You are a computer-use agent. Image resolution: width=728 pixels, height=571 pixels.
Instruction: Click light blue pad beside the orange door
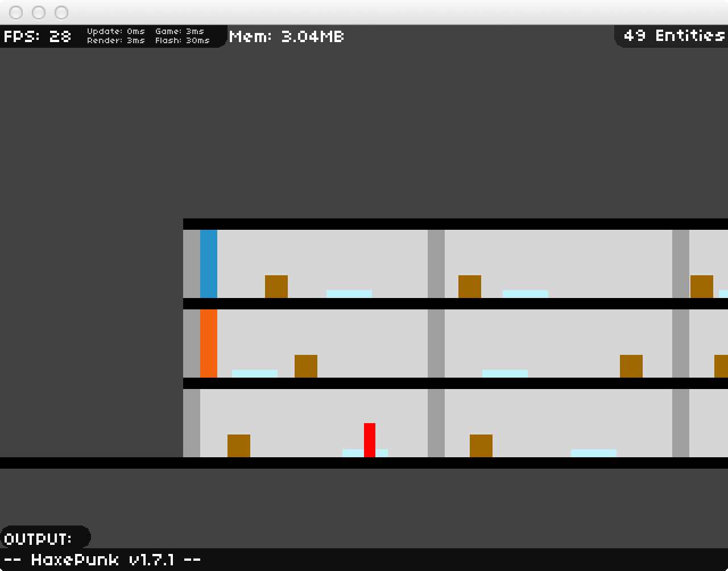pyautogui.click(x=255, y=374)
